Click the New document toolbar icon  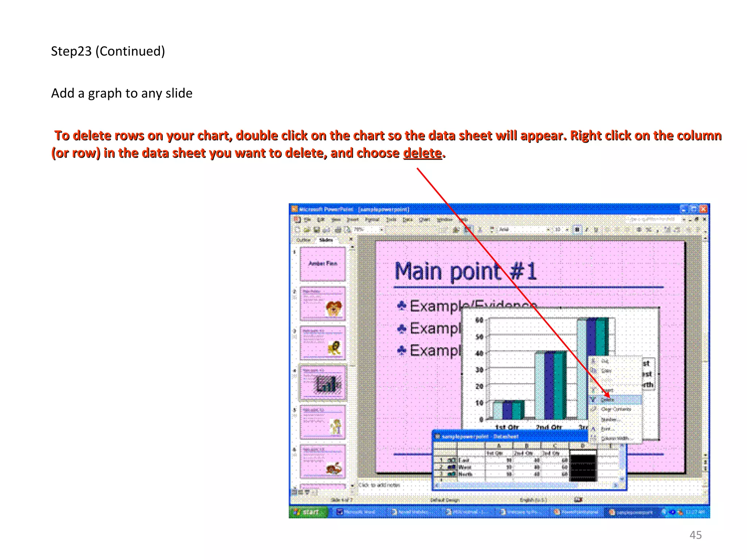coord(297,229)
